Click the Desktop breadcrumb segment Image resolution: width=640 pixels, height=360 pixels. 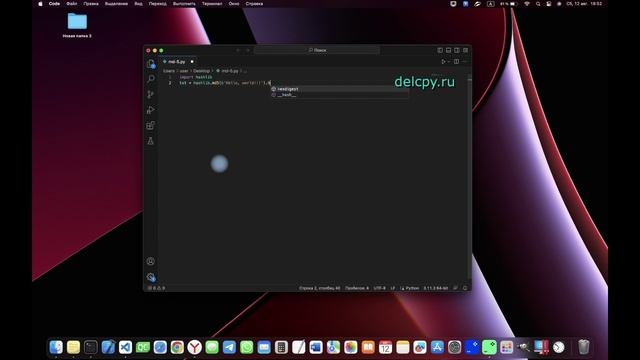point(202,71)
